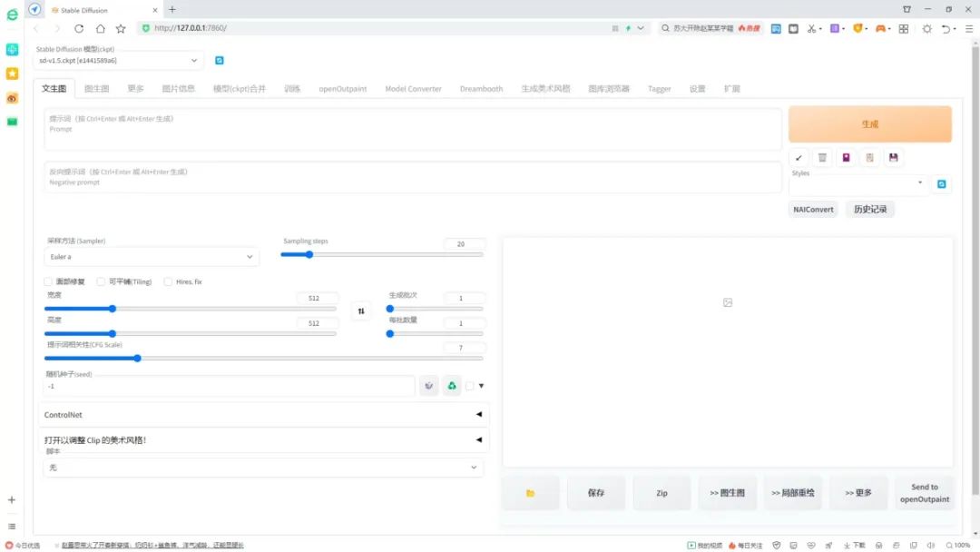Click the arrow-check icon under Generate
This screenshot has width=980, height=552.
point(799,158)
